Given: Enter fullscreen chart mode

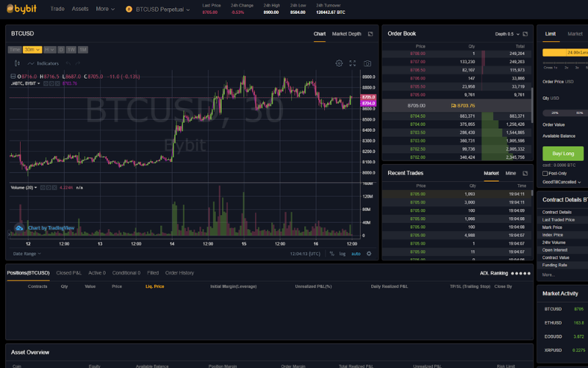Looking at the screenshot, I should (353, 63).
